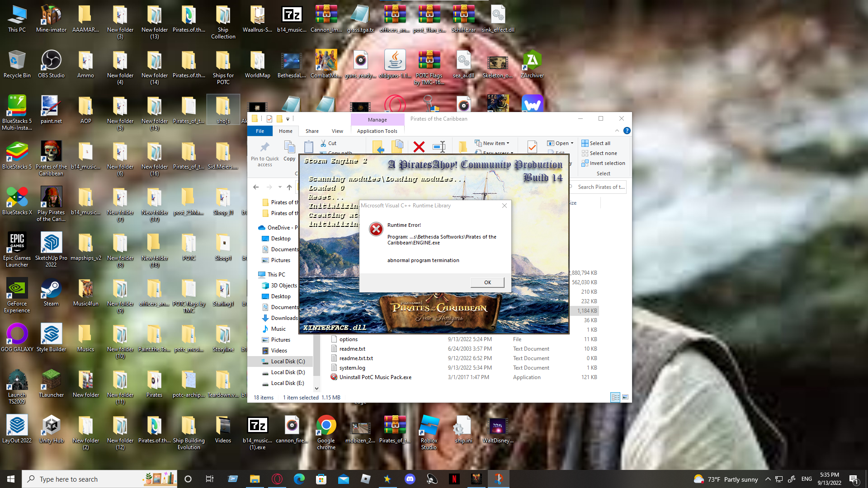Switch to the Share ribbon tab
Image resolution: width=868 pixels, height=488 pixels.
[x=312, y=131]
